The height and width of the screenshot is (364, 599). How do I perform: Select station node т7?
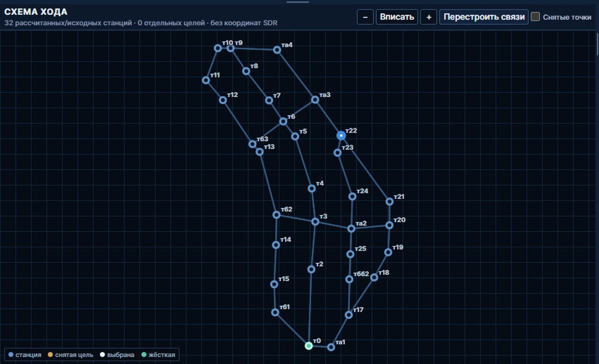coord(269,100)
